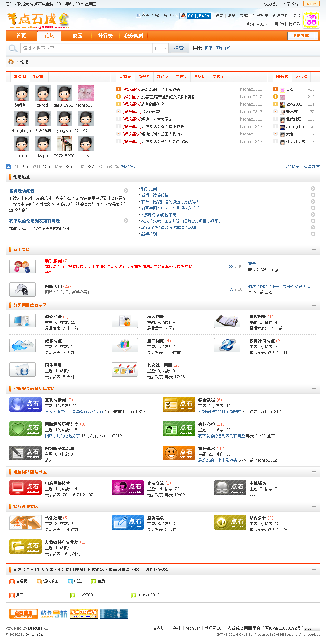Open the 帖子 search type dropdown
Image resolution: width=326 pixels, height=644 pixels.
pos(160,48)
